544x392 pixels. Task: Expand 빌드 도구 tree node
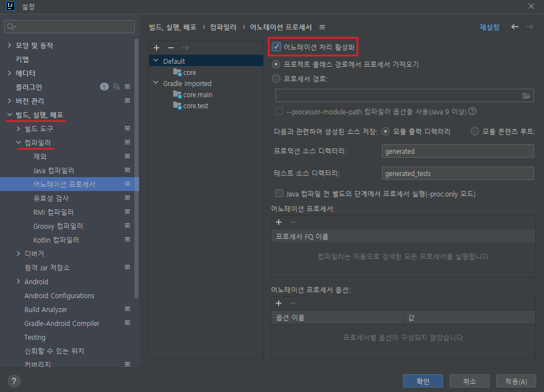coord(18,128)
